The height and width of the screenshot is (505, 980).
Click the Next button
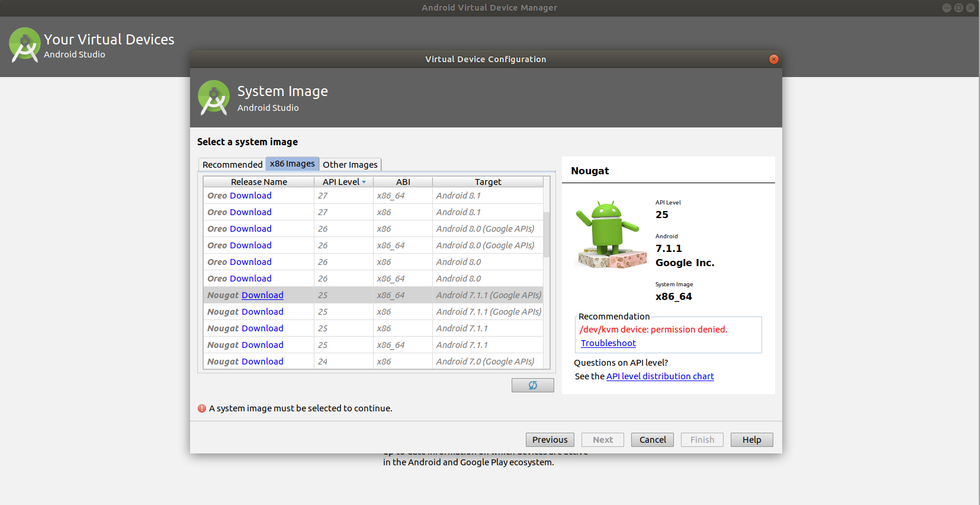[x=603, y=440]
